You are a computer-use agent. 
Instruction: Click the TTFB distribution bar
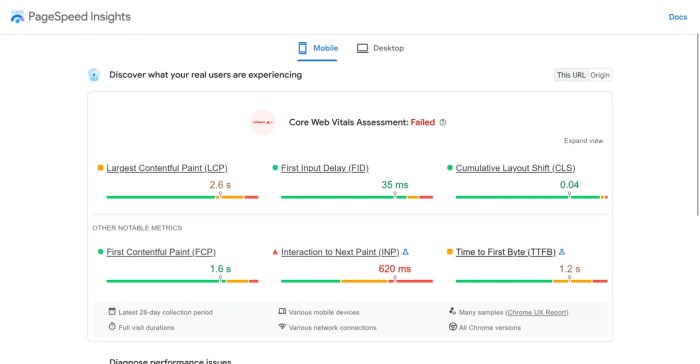[x=531, y=281]
